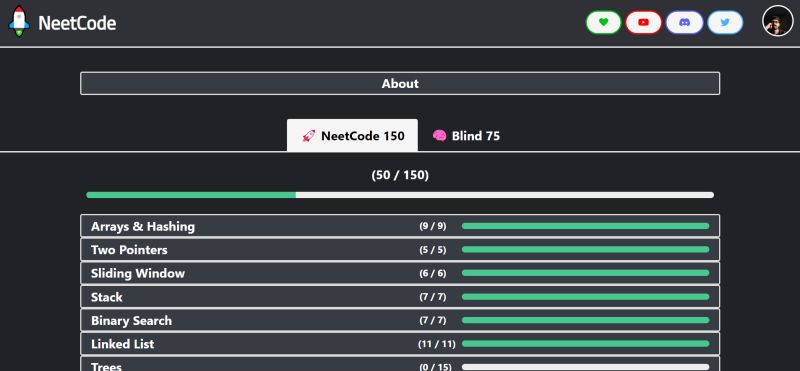Image resolution: width=800 pixels, height=371 pixels.
Task: Switch to the Blind 75 tab
Action: [466, 136]
